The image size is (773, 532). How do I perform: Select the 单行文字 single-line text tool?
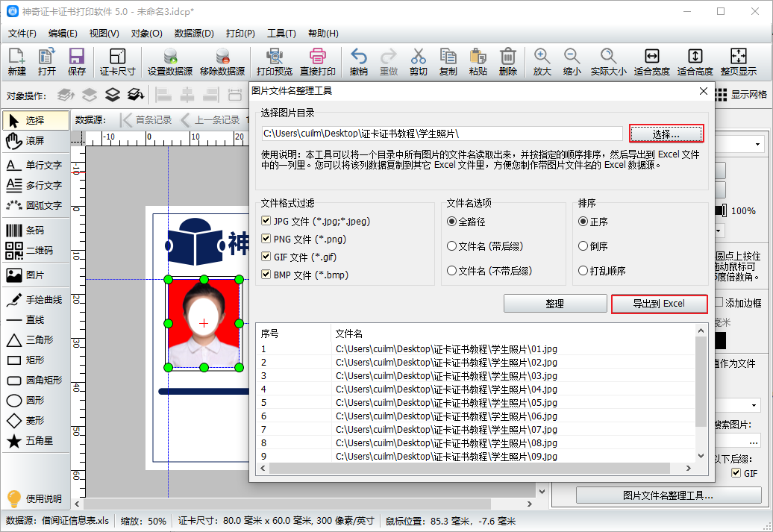pos(36,165)
